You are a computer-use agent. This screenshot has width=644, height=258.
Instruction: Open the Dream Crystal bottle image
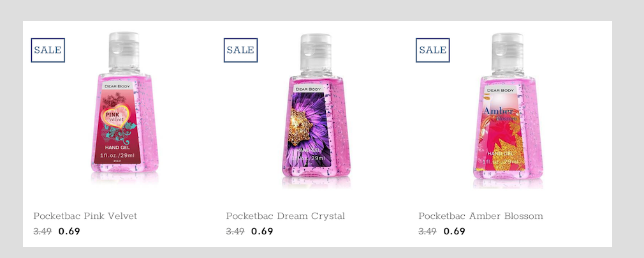pos(316,115)
